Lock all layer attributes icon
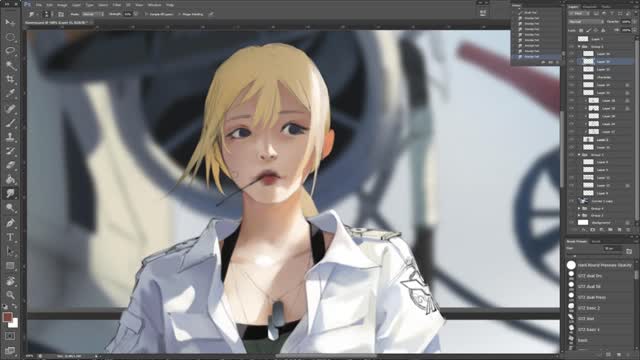 pos(603,30)
